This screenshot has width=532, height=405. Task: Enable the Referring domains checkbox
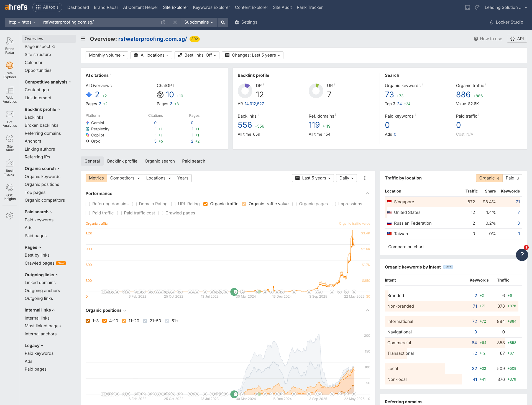point(88,204)
